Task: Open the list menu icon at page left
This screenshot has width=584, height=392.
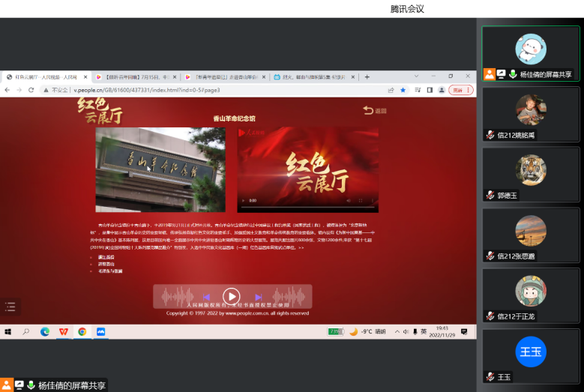Action: [10, 306]
